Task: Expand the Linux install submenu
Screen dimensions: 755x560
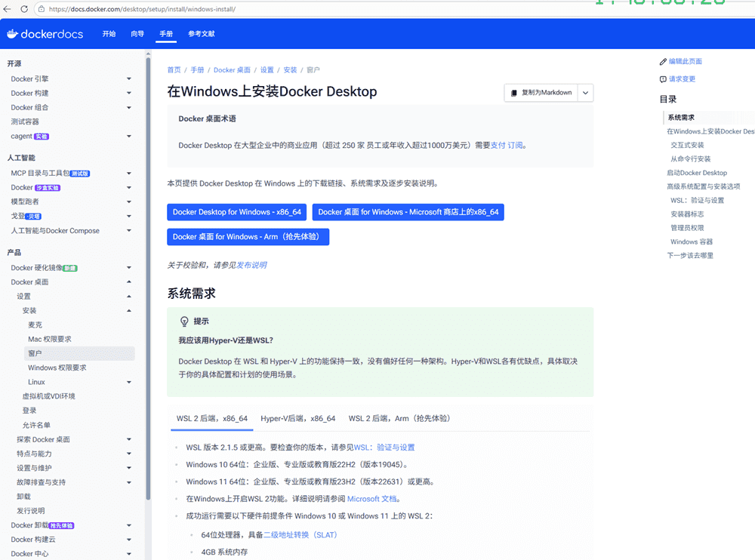Action: click(x=129, y=383)
